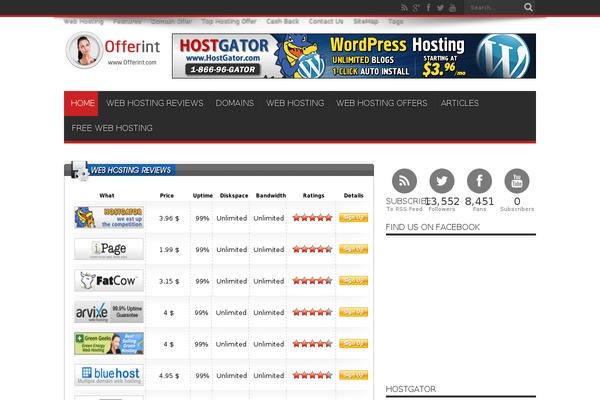Go to WEB HOSTING OFFERS menu
The width and height of the screenshot is (600, 400).
(381, 103)
